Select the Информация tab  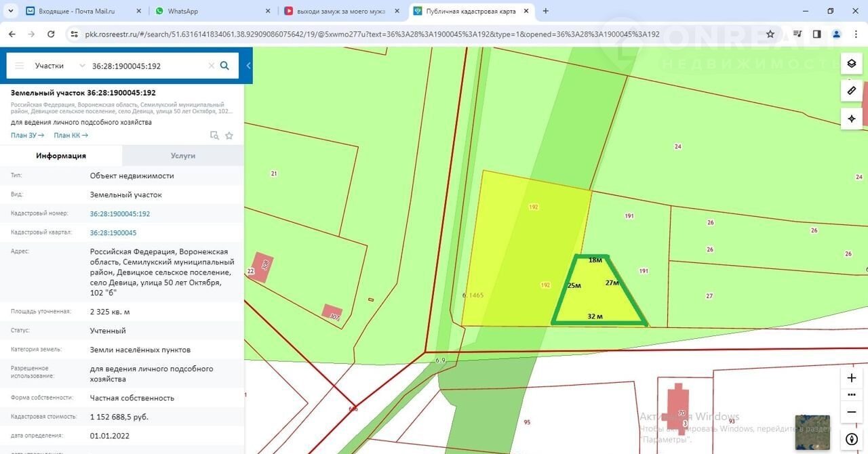[x=61, y=155]
